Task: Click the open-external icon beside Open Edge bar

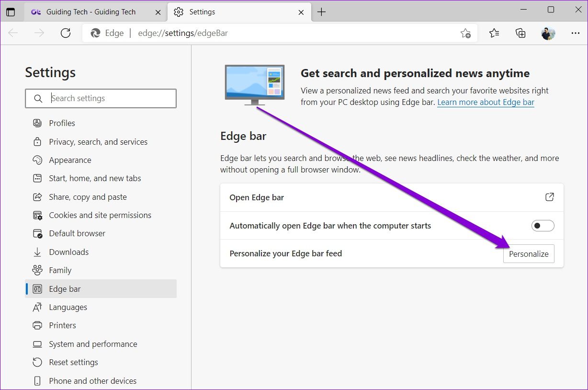Action: click(550, 197)
